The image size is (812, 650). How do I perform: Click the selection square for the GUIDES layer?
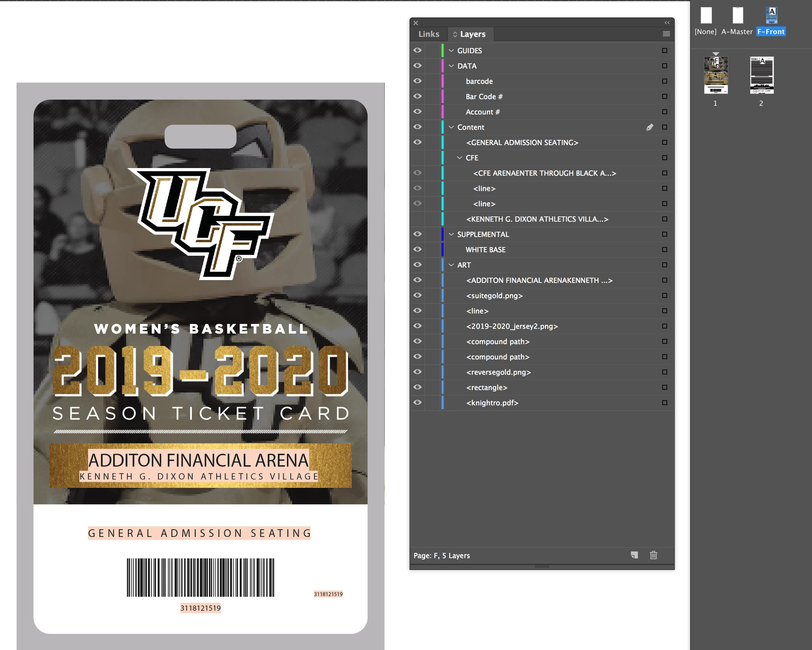pos(664,50)
